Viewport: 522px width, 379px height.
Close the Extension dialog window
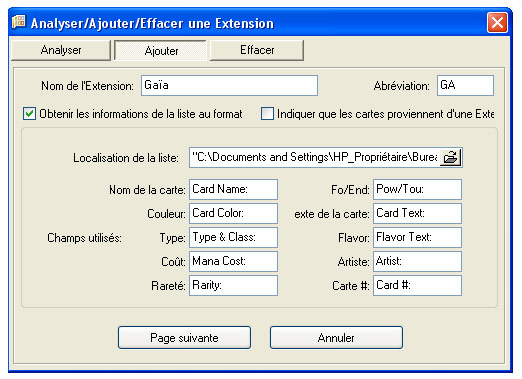tap(497, 23)
